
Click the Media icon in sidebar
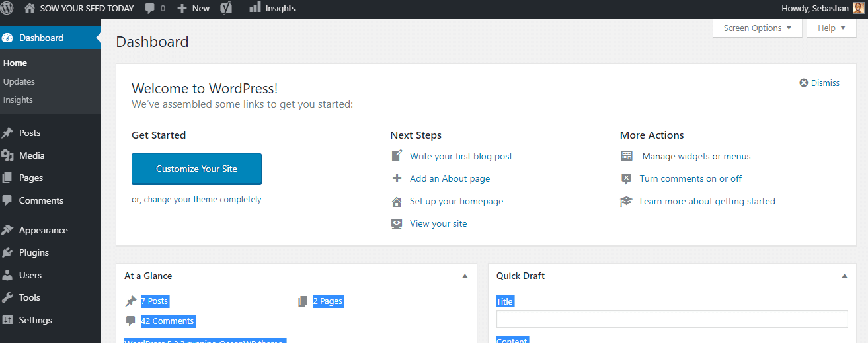tap(7, 155)
